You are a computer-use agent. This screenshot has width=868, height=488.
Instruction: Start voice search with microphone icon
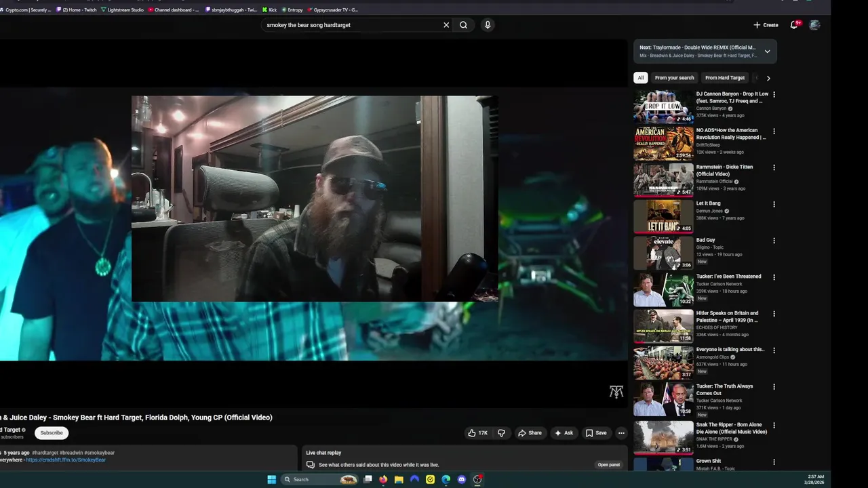487,25
